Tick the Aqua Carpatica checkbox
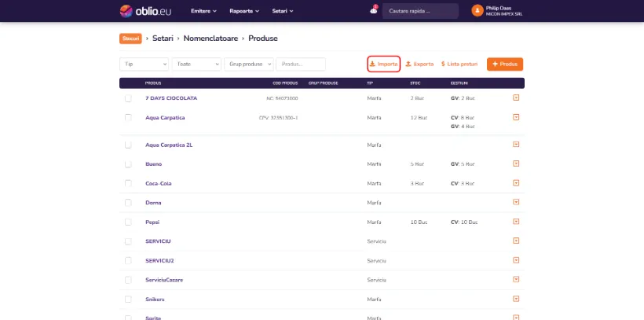Image resolution: width=644 pixels, height=320 pixels. click(x=128, y=118)
